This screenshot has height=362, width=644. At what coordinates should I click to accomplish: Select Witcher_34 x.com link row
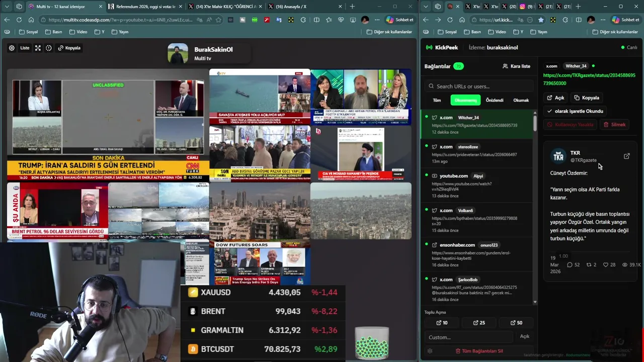(x=477, y=125)
